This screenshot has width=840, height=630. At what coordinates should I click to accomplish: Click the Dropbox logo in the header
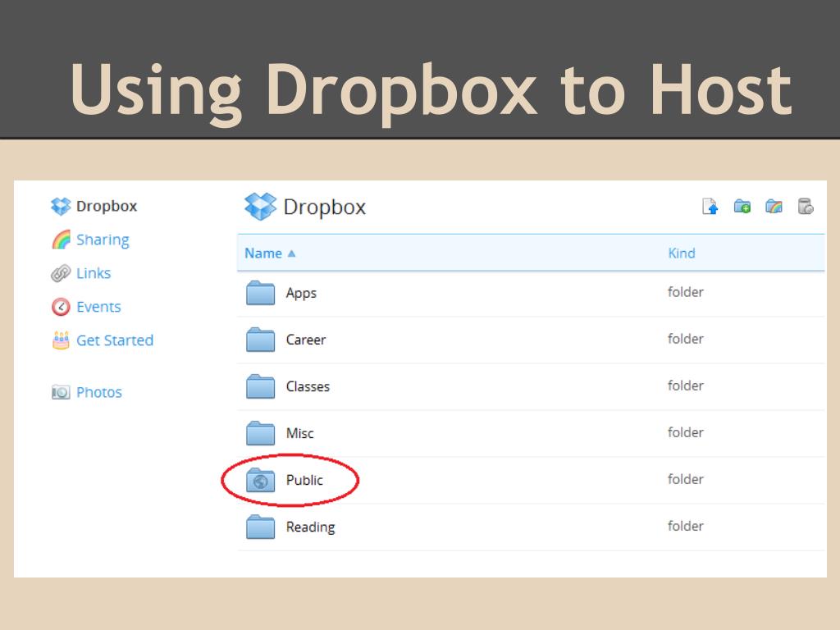tap(260, 206)
